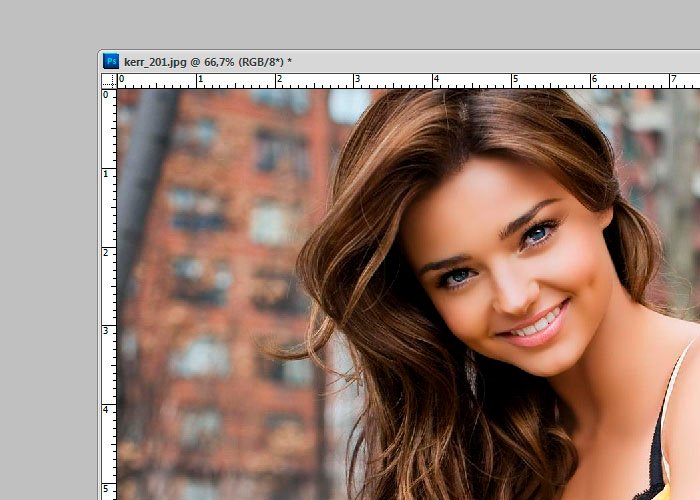This screenshot has width=700, height=500.
Task: Click the 4 mark on vertical ruler
Action: [106, 409]
